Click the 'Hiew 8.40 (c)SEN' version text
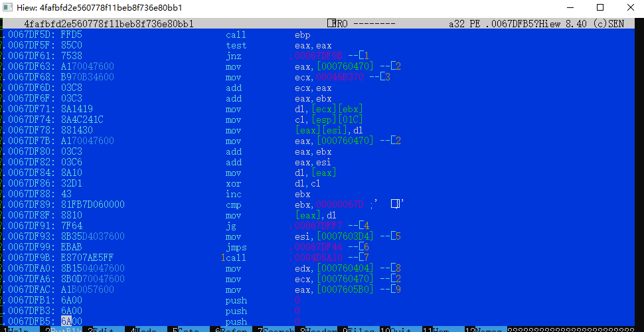Screen dimensions: 644x332 click(581, 24)
